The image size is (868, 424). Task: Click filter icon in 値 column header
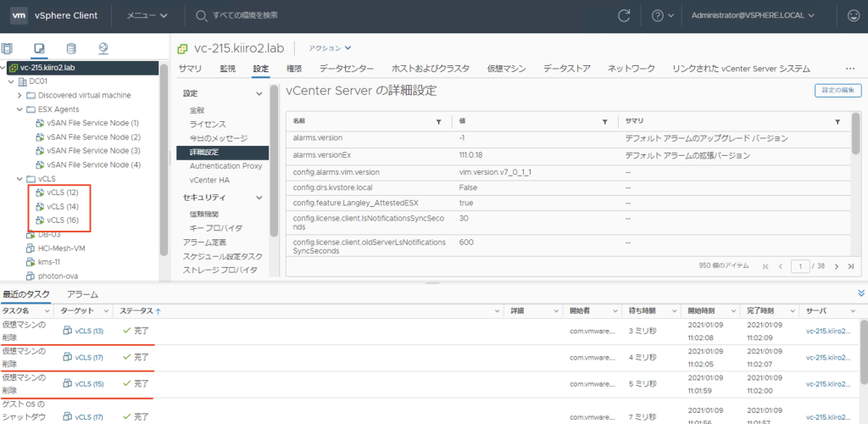click(604, 121)
